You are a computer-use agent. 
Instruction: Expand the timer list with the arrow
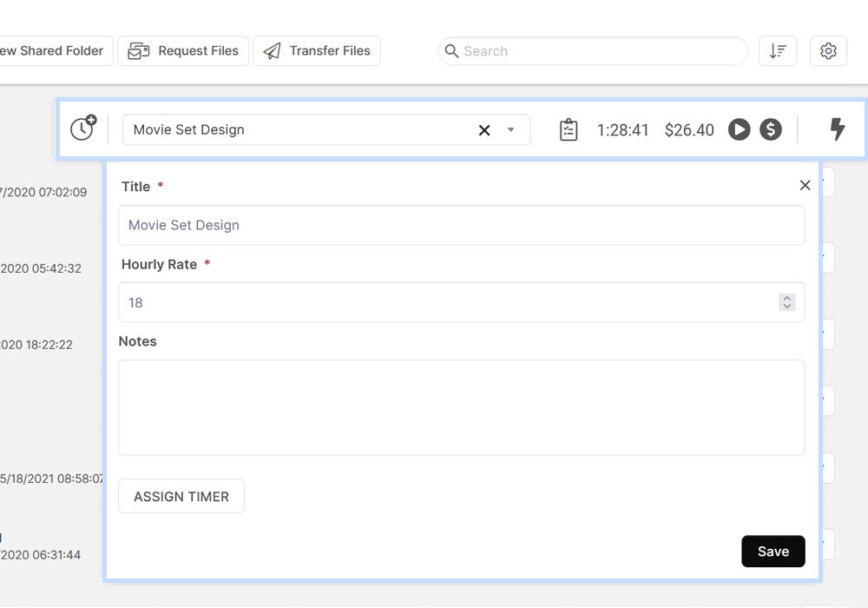pyautogui.click(x=511, y=130)
